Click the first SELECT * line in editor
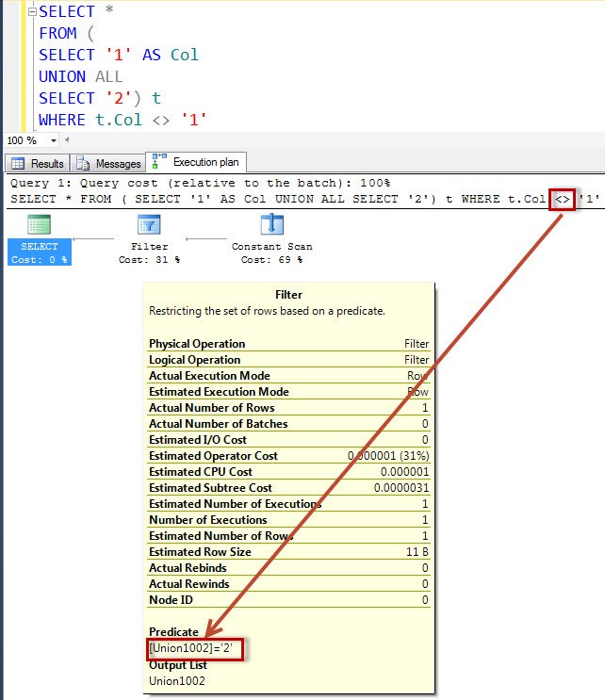Viewport: 605px width, 700px height. [76, 11]
